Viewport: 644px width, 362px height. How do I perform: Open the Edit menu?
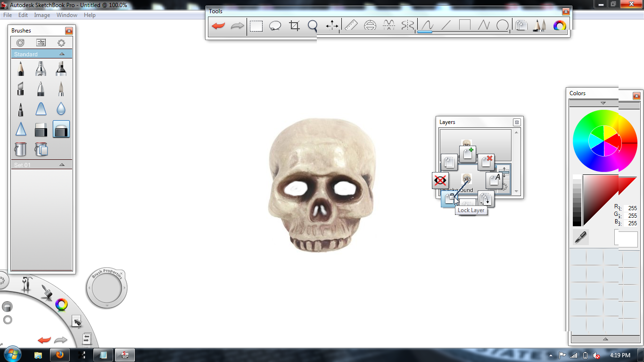pos(23,15)
